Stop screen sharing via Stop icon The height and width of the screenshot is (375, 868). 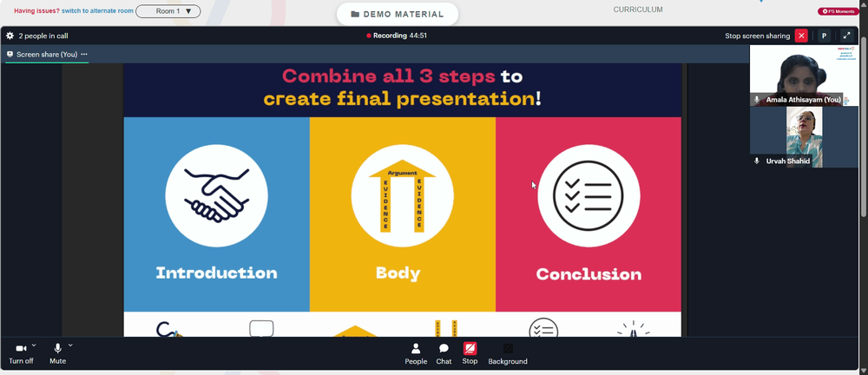tap(470, 354)
